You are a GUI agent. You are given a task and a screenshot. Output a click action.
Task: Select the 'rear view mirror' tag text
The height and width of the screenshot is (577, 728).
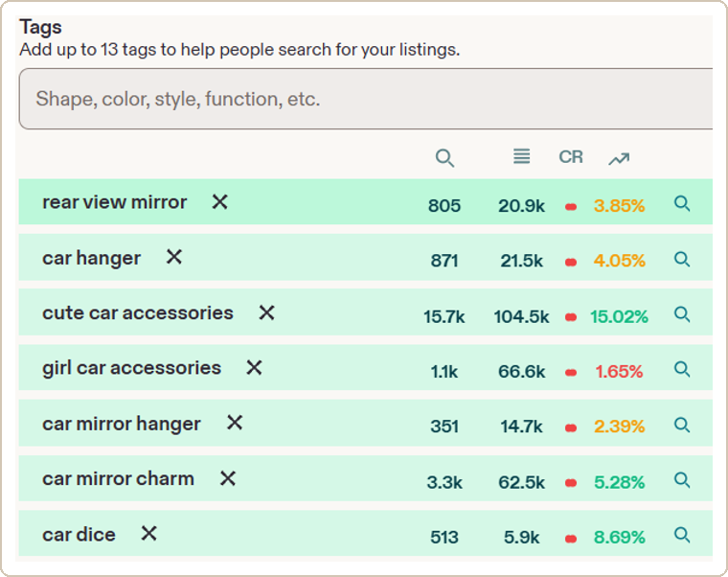pos(114,202)
